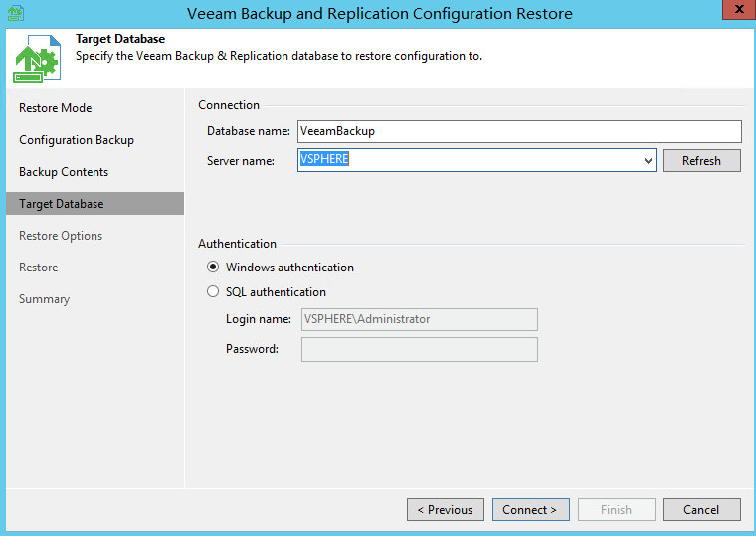
Task: Select the Target Database step
Action: pos(94,204)
